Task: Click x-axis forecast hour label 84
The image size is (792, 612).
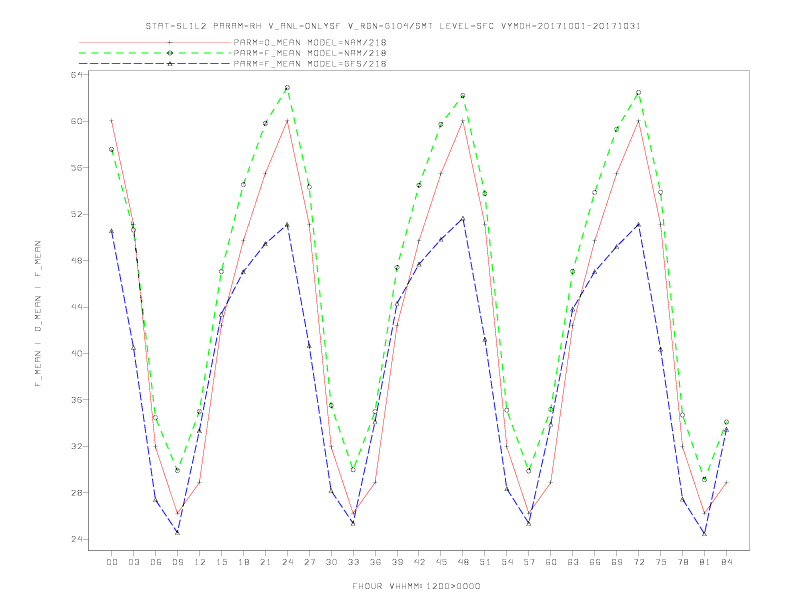Action: pyautogui.click(x=727, y=562)
